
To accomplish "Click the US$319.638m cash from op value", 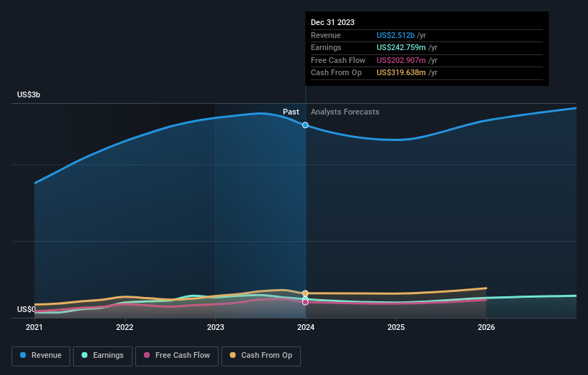I will (x=401, y=73).
